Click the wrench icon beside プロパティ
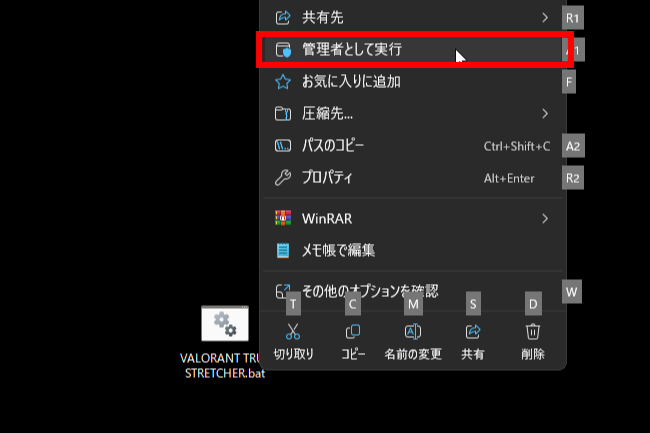Viewport: 650px width, 433px height. click(x=283, y=178)
